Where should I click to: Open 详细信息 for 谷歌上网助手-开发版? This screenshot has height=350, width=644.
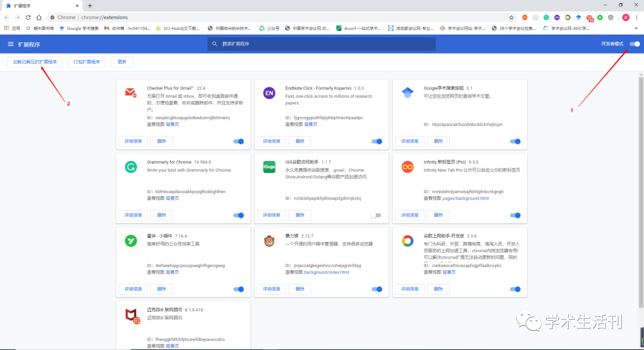(410, 289)
